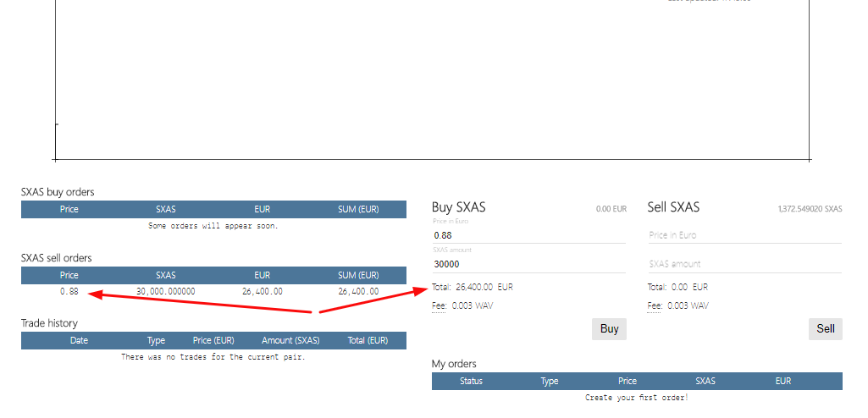Click the SXAS header in buy orders table

point(165,210)
